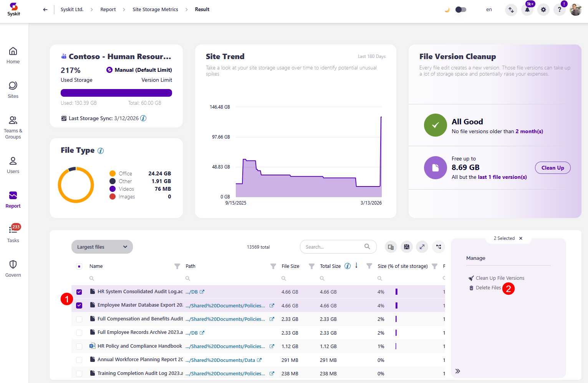Open the copy to clipboard icon
The image size is (588, 383).
391,247
